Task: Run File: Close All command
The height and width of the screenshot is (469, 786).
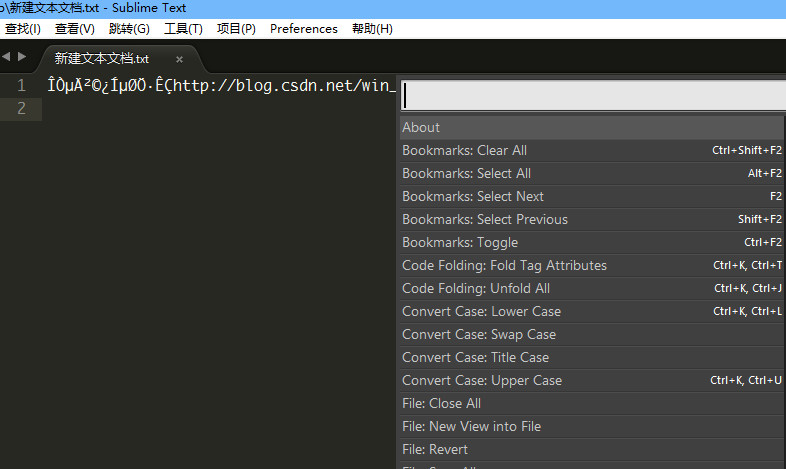Action: (592, 404)
